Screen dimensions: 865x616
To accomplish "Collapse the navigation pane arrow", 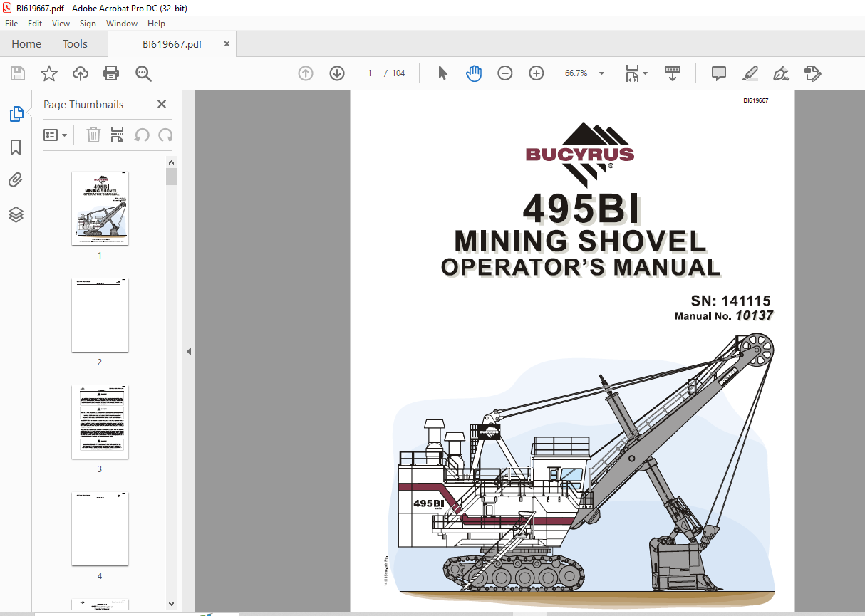I will coord(189,351).
